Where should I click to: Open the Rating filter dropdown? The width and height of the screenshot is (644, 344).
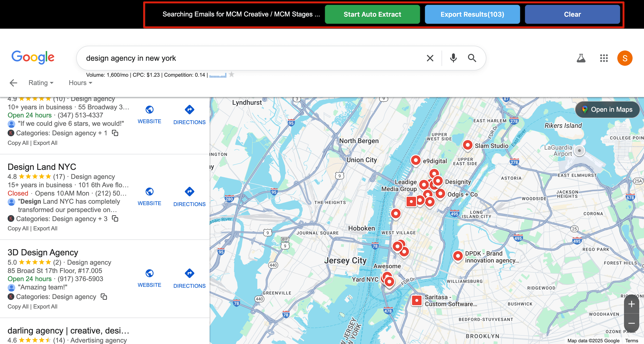click(41, 83)
